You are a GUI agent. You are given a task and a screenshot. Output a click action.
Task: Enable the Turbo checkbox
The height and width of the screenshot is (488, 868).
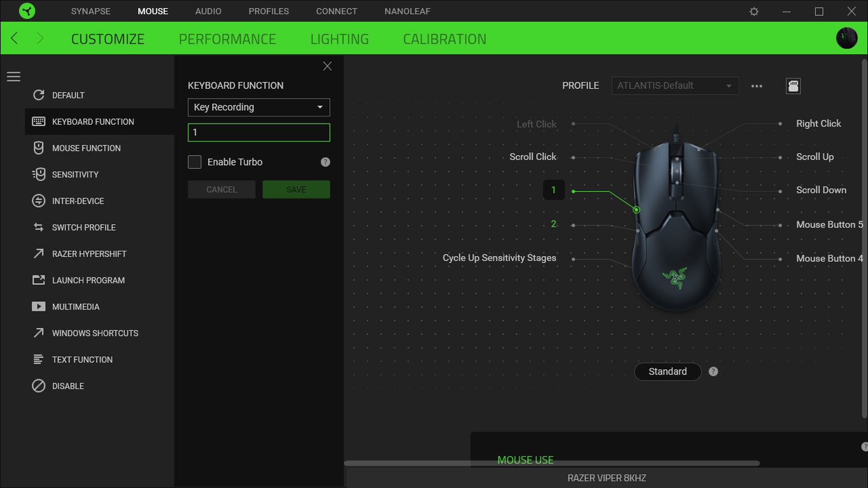[195, 162]
